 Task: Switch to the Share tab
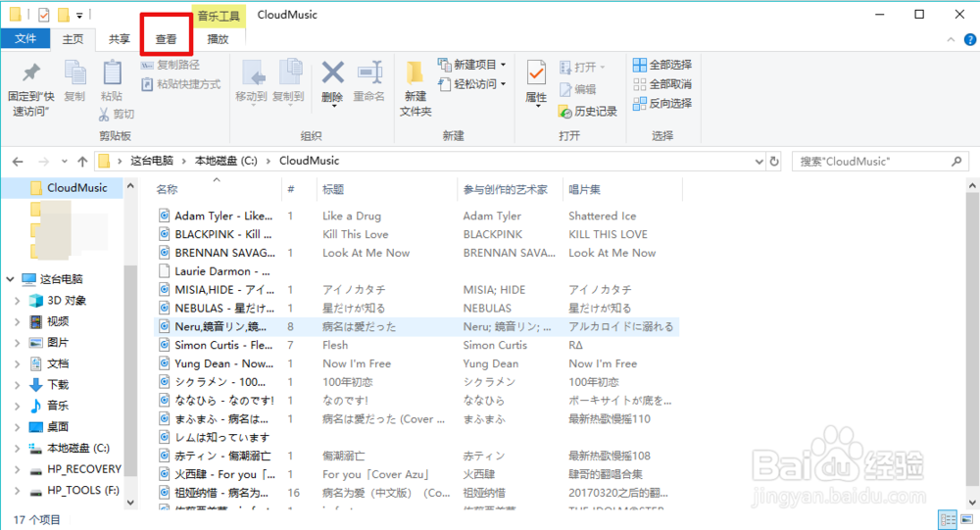tap(120, 39)
